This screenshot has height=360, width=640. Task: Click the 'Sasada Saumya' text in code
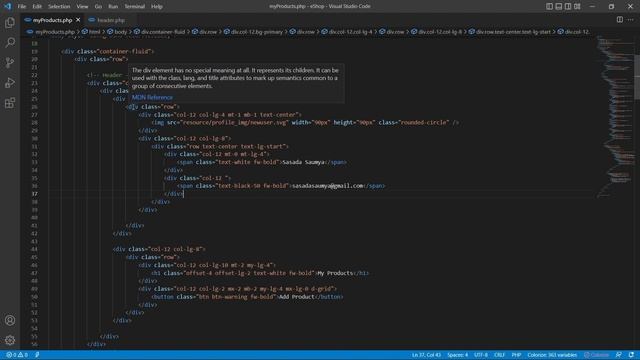coord(303,162)
